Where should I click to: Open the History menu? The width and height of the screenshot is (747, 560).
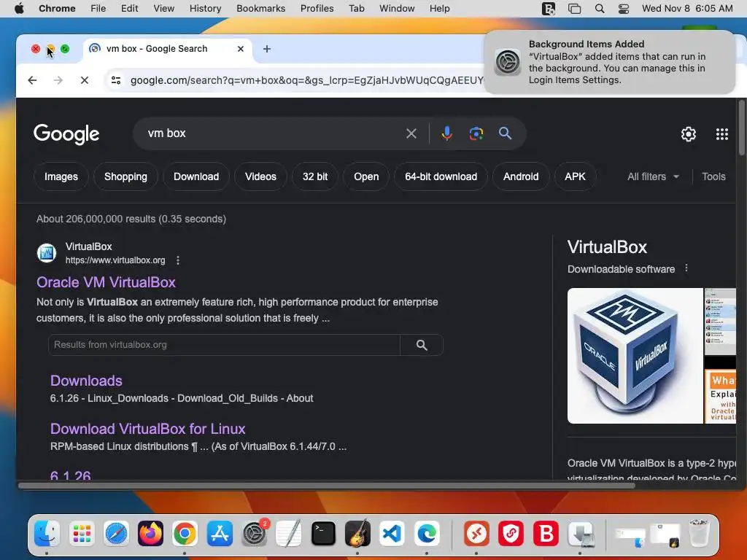coord(205,9)
